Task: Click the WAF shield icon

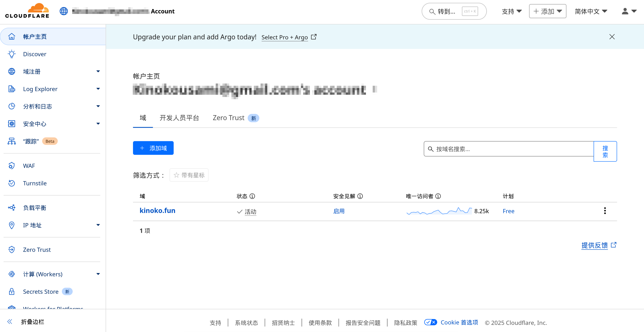Action: coord(11,166)
